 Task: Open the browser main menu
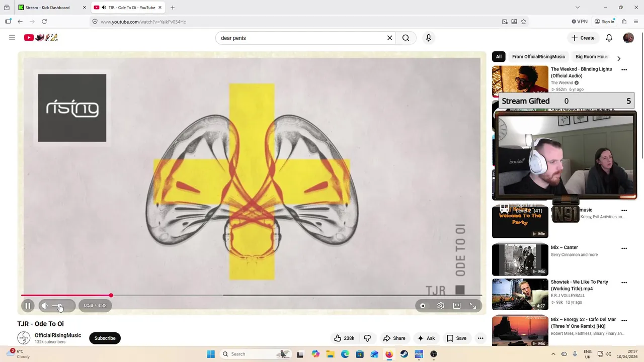(636, 22)
